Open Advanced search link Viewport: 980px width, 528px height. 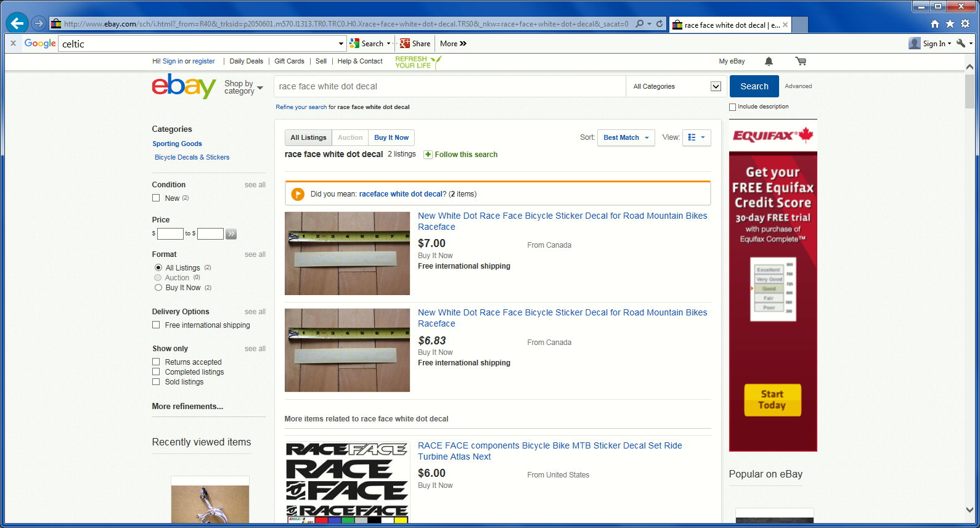point(798,86)
